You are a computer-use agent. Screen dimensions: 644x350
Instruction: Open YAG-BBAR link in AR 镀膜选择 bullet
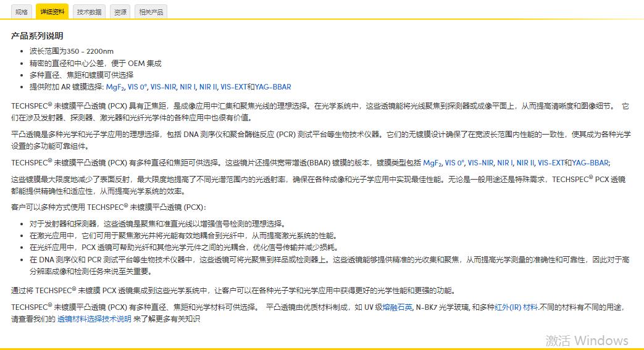pyautogui.click(x=273, y=87)
